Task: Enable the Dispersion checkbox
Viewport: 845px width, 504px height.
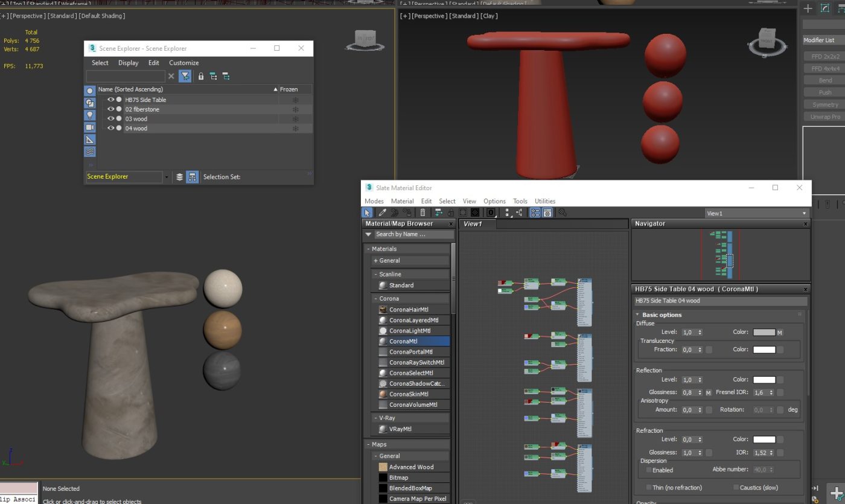Action: point(649,470)
